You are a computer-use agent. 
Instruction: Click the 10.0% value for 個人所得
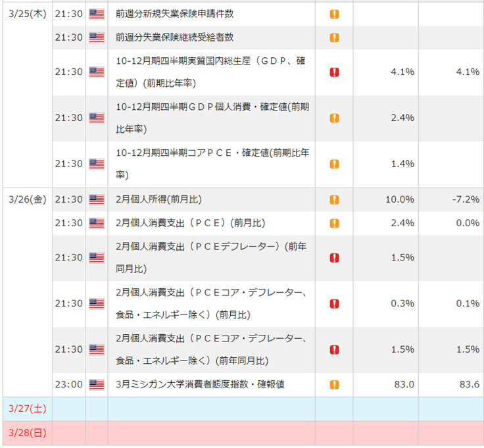tap(400, 199)
